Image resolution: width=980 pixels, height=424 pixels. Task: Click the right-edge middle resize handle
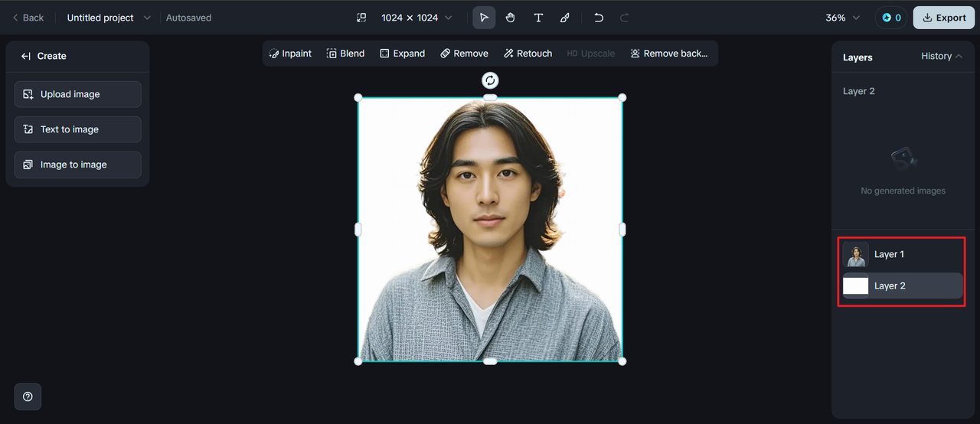(x=622, y=230)
